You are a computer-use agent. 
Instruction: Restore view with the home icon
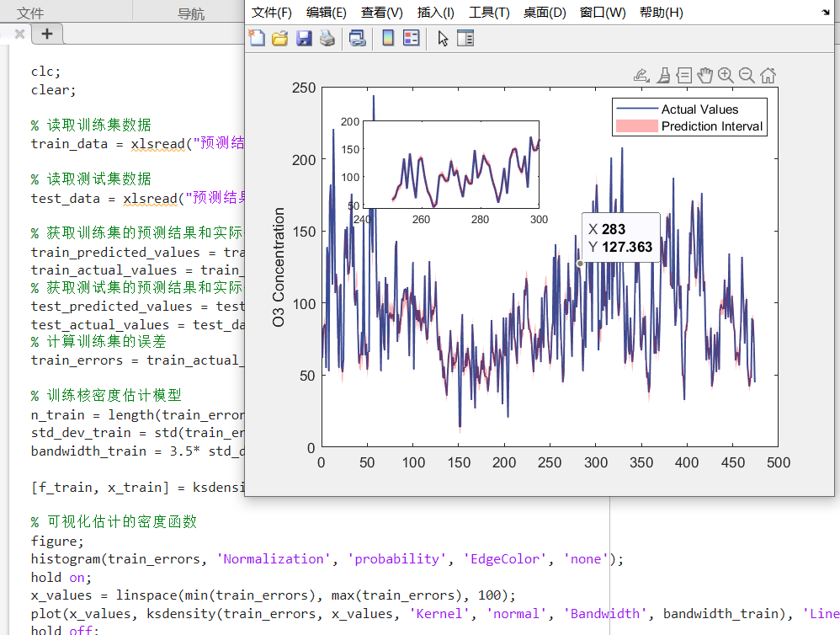click(x=768, y=75)
